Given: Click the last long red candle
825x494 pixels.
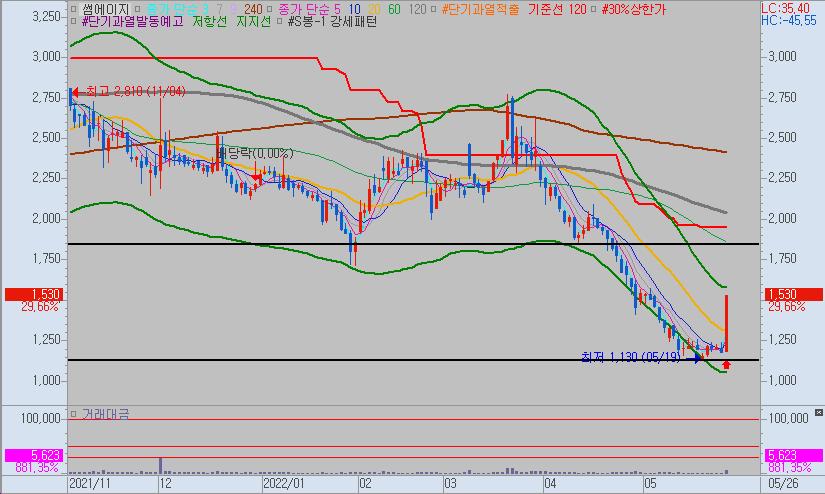Looking at the screenshot, I should (x=726, y=322).
